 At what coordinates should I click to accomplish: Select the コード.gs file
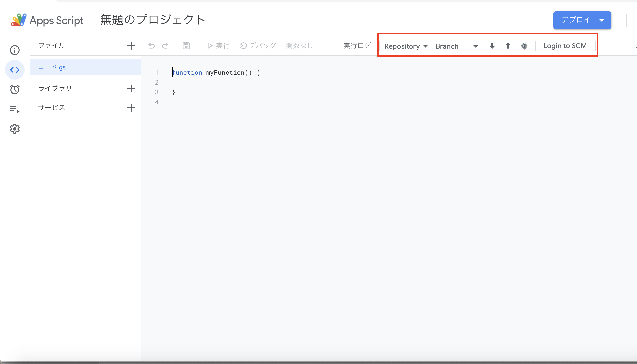[x=52, y=67]
